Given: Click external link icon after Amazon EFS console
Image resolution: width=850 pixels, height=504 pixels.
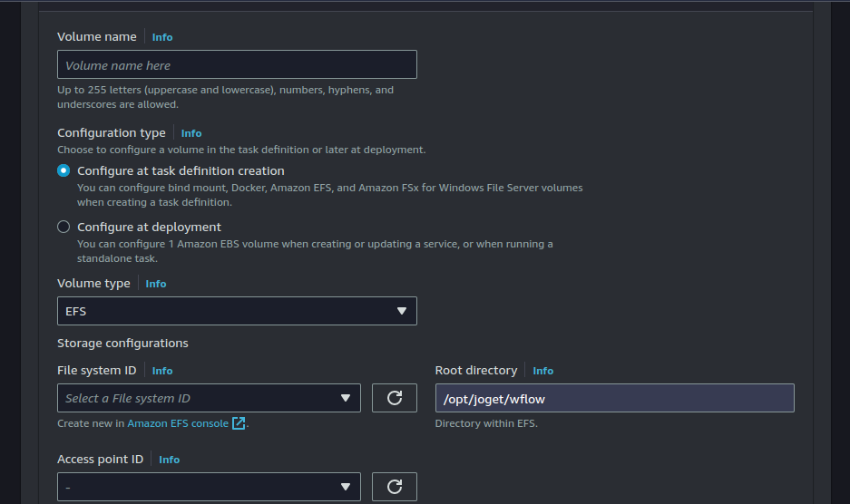Looking at the screenshot, I should click(x=239, y=423).
